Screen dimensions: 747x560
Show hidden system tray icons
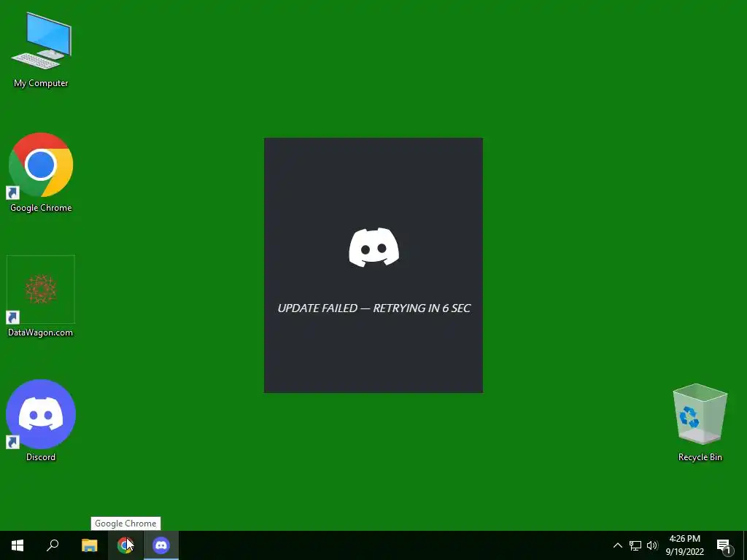click(617, 545)
